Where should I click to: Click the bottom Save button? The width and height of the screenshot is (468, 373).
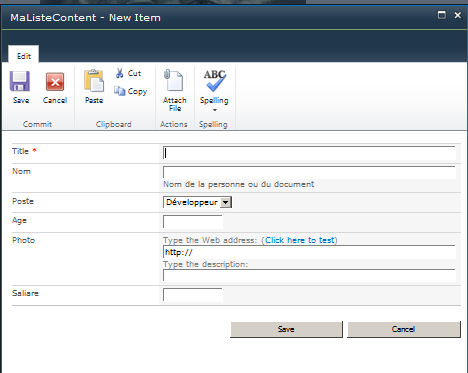286,329
